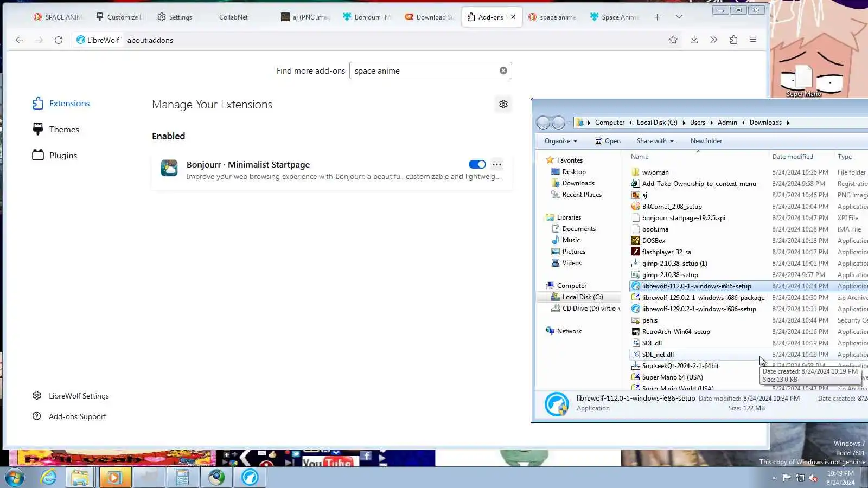The width and height of the screenshot is (868, 488).
Task: Click the Bonjourr extension card icon
Action: 169,168
